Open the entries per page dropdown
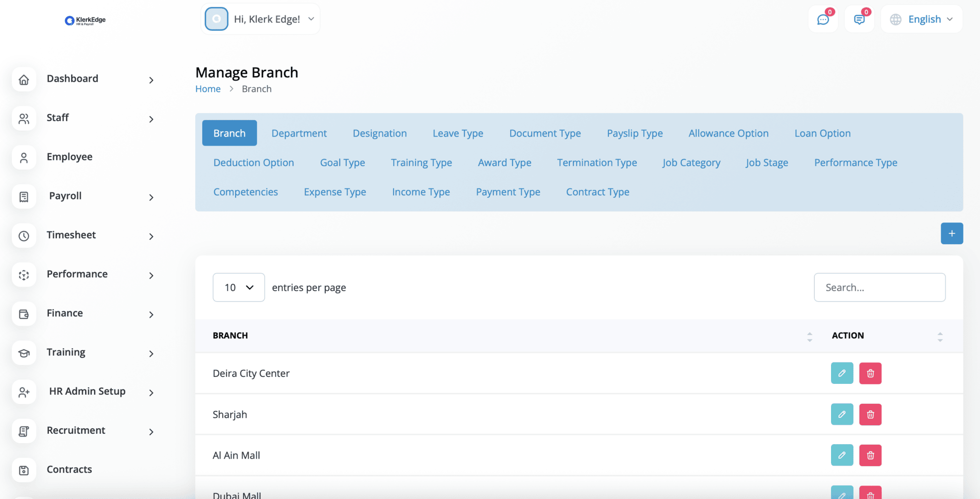 click(x=238, y=287)
